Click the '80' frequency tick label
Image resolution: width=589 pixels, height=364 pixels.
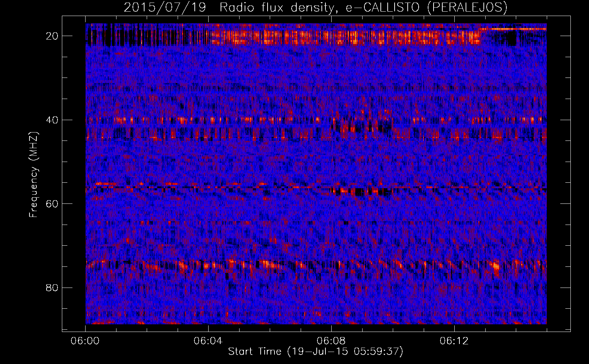(x=52, y=288)
